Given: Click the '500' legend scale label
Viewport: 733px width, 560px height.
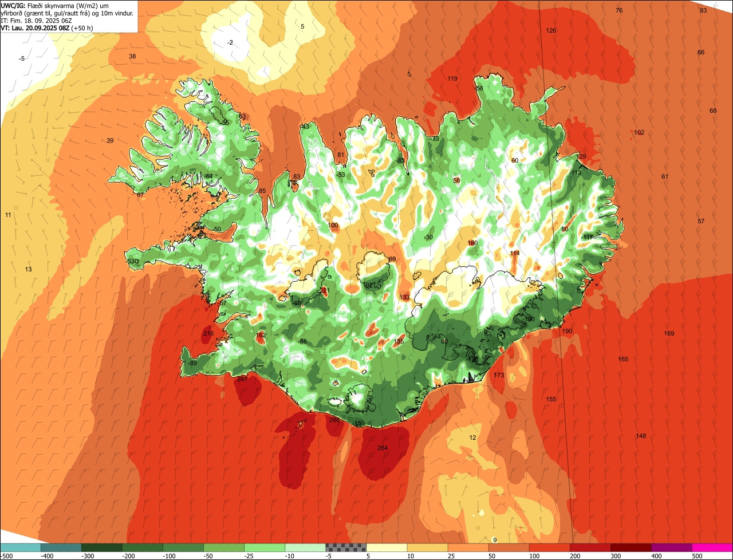Looking at the screenshot, I should click(697, 556).
